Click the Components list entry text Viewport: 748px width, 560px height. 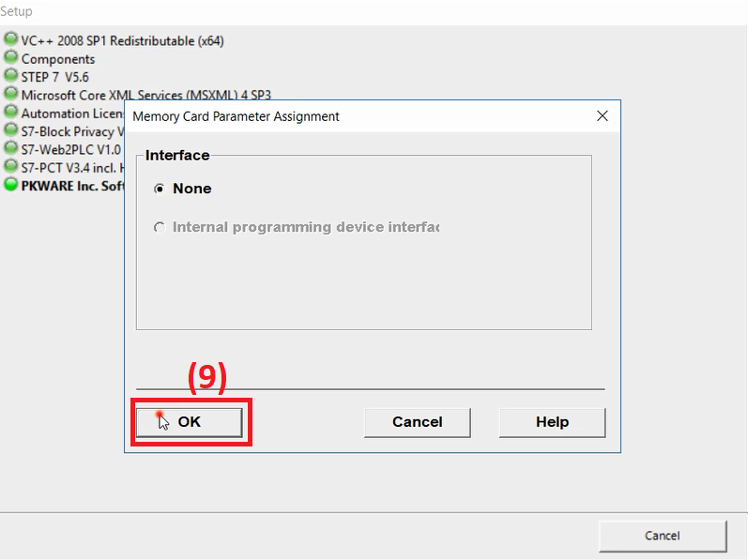(x=58, y=59)
